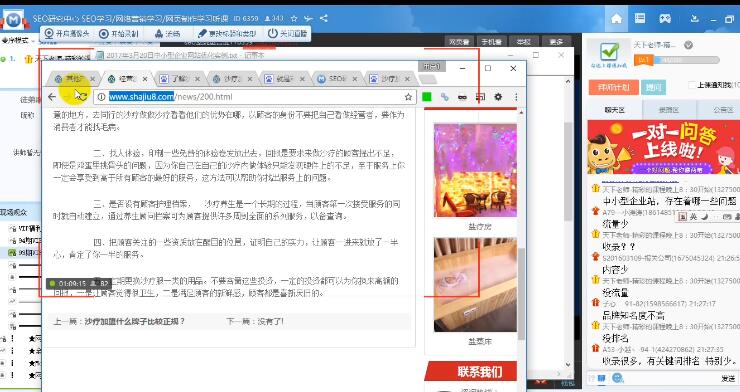Image resolution: width=740 pixels, height=392 pixels.
Task: Click the 举报 report button
Action: (523, 42)
